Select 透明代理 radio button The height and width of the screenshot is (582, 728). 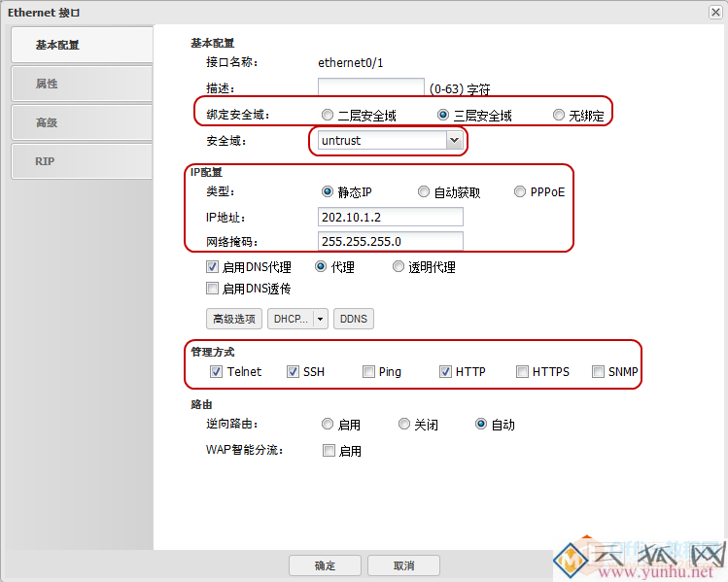click(x=398, y=267)
